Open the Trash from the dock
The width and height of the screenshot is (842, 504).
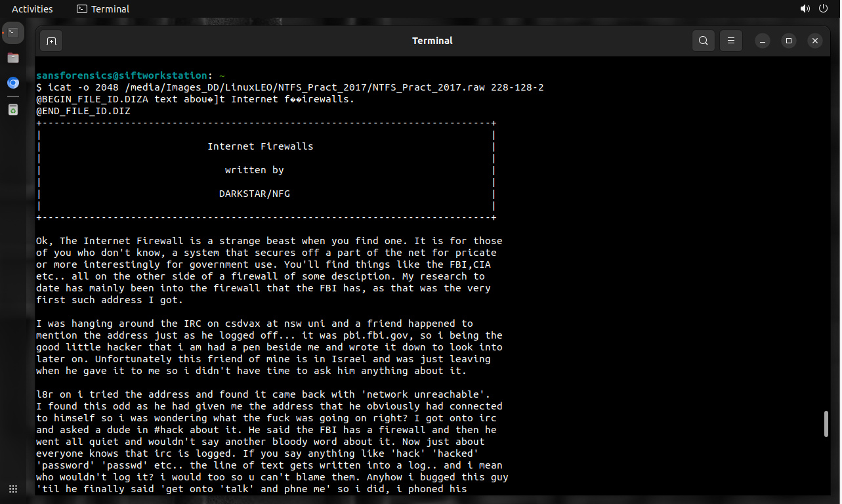coord(13,110)
